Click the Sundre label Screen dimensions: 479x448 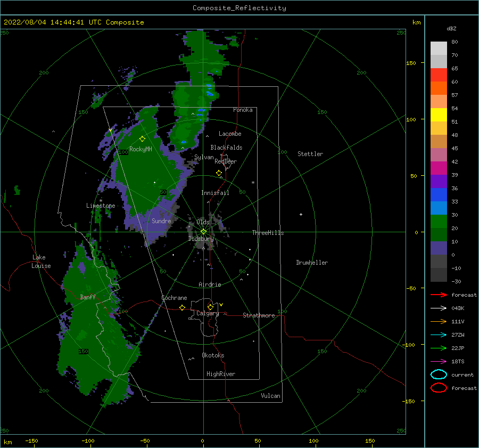tap(161, 221)
